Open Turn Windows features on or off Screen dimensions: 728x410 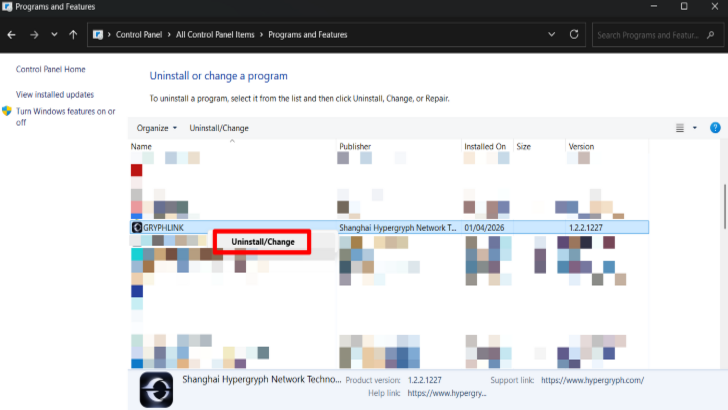[65, 117]
